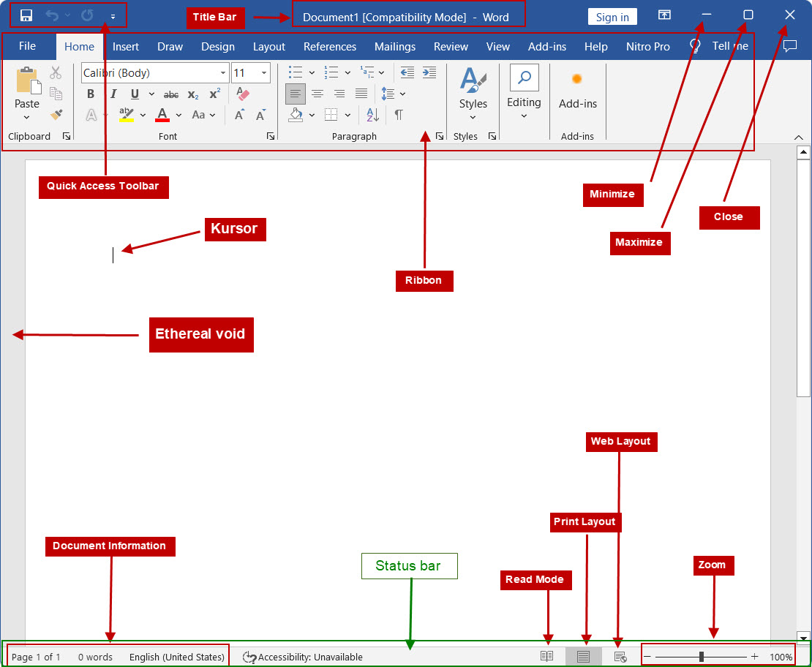The width and height of the screenshot is (812, 667).
Task: Expand the font size dropdown
Action: click(263, 73)
